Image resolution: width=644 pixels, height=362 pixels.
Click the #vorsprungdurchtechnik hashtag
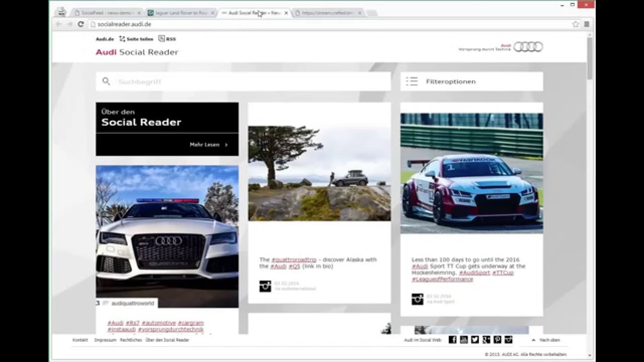tap(171, 329)
